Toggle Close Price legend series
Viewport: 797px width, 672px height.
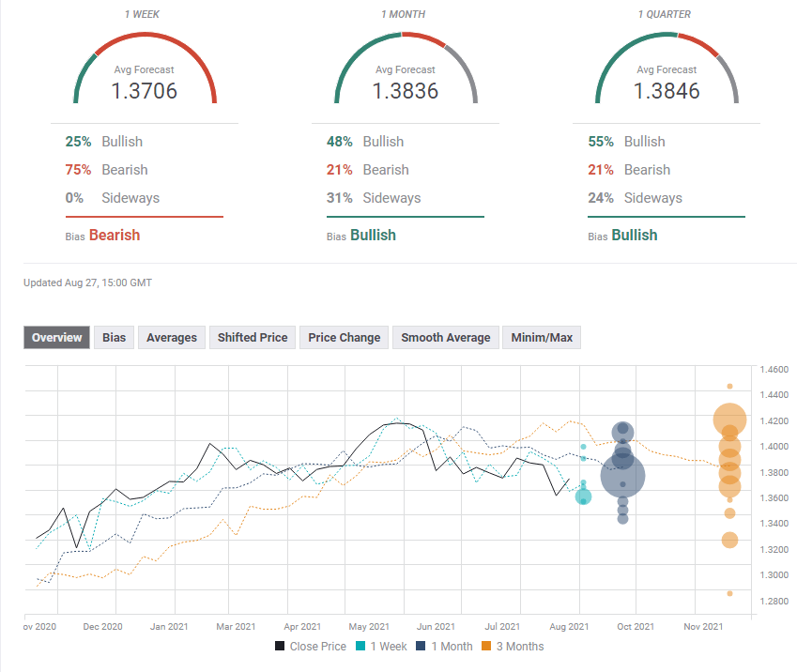click(x=311, y=646)
